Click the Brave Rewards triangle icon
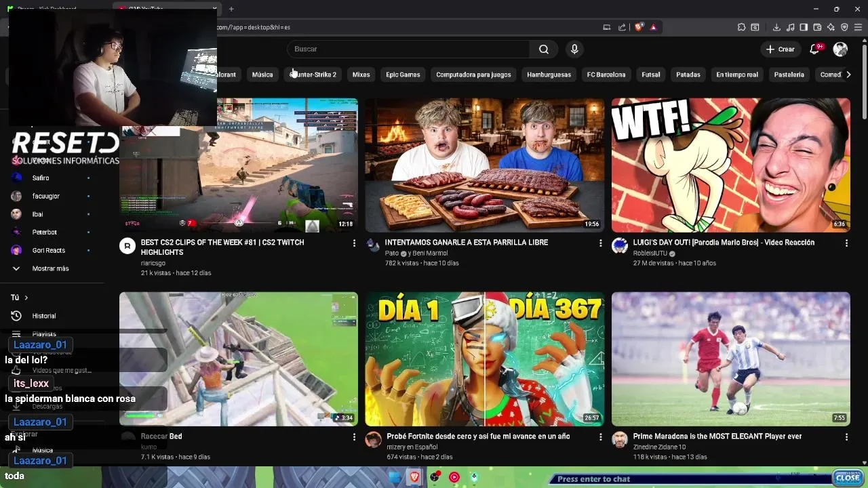Image resolution: width=868 pixels, height=488 pixels. 653,27
